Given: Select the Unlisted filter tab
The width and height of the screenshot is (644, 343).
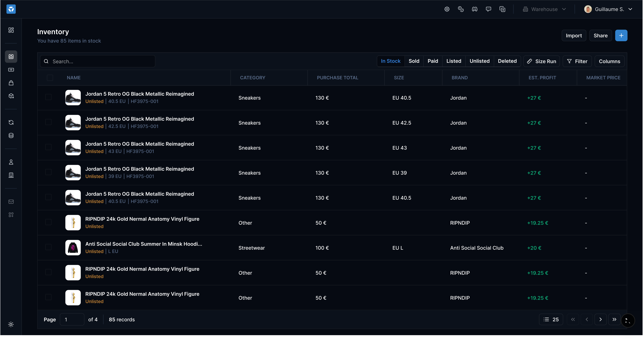Looking at the screenshot, I should [x=479, y=61].
